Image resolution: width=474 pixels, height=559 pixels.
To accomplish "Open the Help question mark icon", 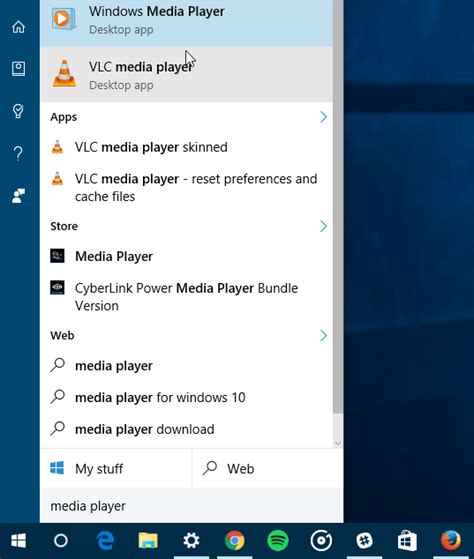I will point(19,153).
